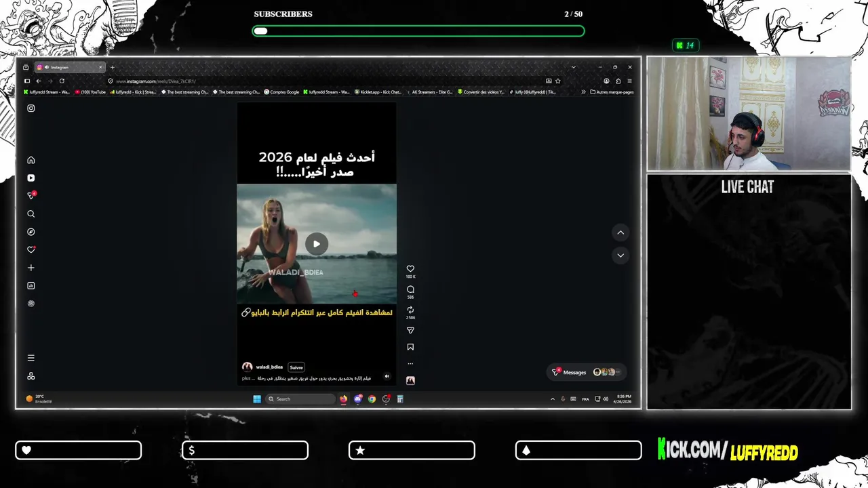Like the reel with the heart icon

[410, 269]
